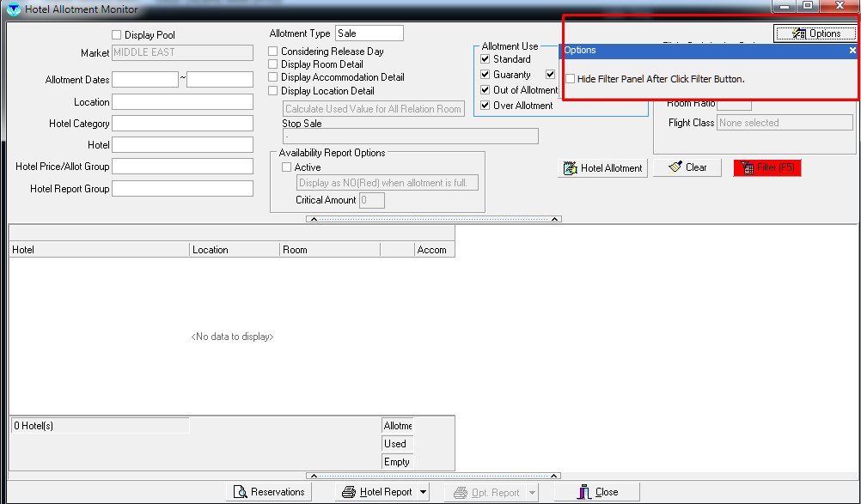Click the Hotel Report printer icon
This screenshot has width=861, height=504.
pos(349,492)
